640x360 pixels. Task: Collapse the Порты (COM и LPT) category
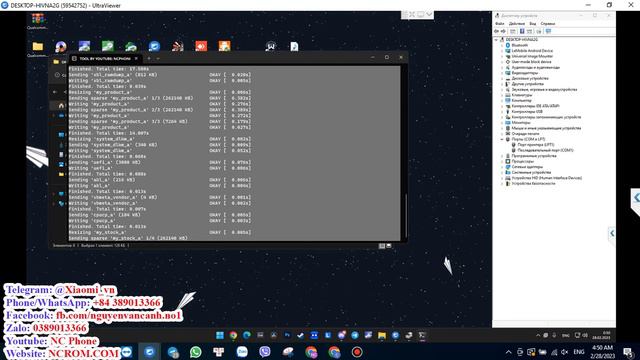pyautogui.click(x=502, y=139)
